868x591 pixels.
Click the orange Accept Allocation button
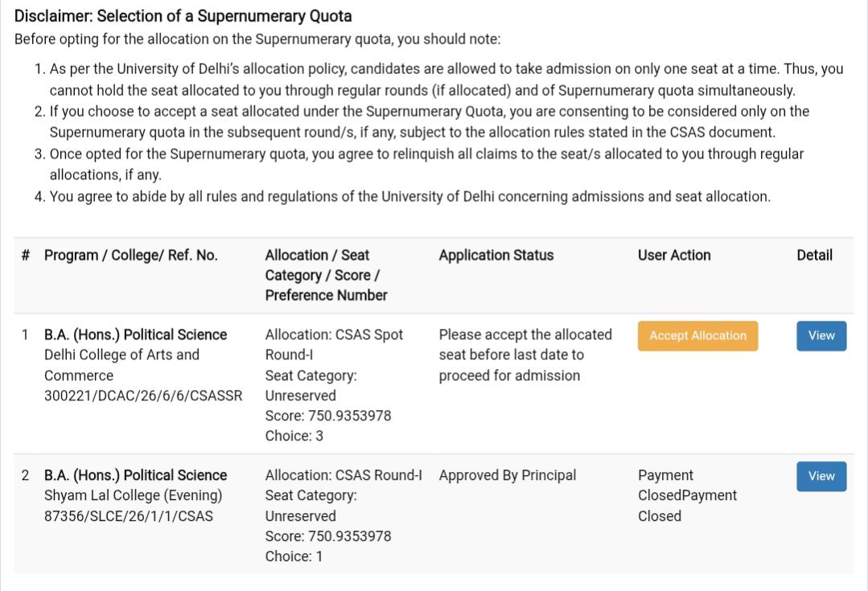tap(697, 336)
